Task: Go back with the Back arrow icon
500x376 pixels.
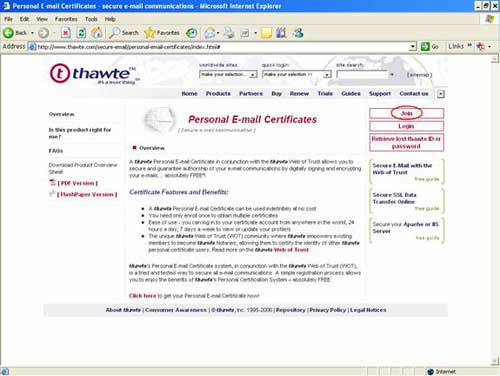Action: point(8,33)
